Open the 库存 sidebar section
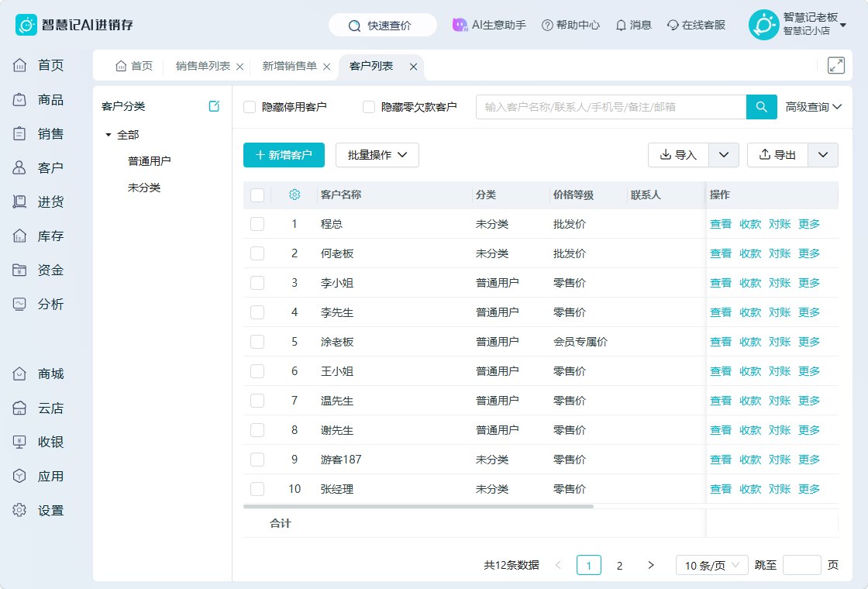 click(x=38, y=236)
